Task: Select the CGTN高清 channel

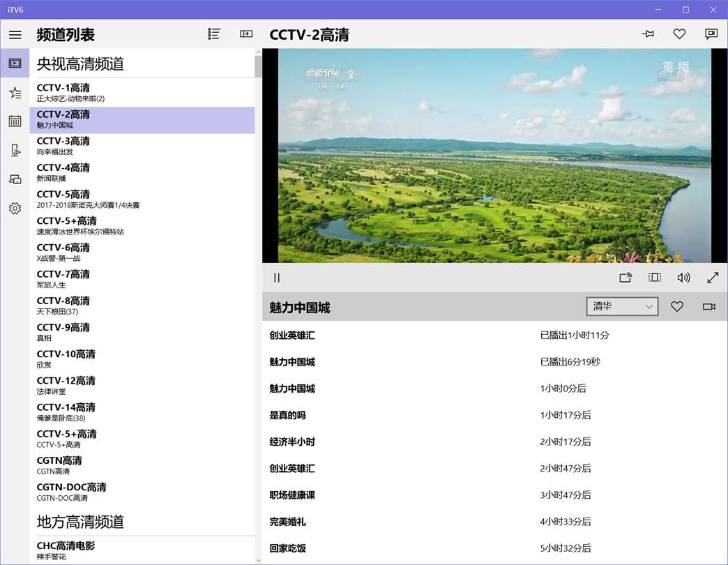Action: tap(142, 466)
